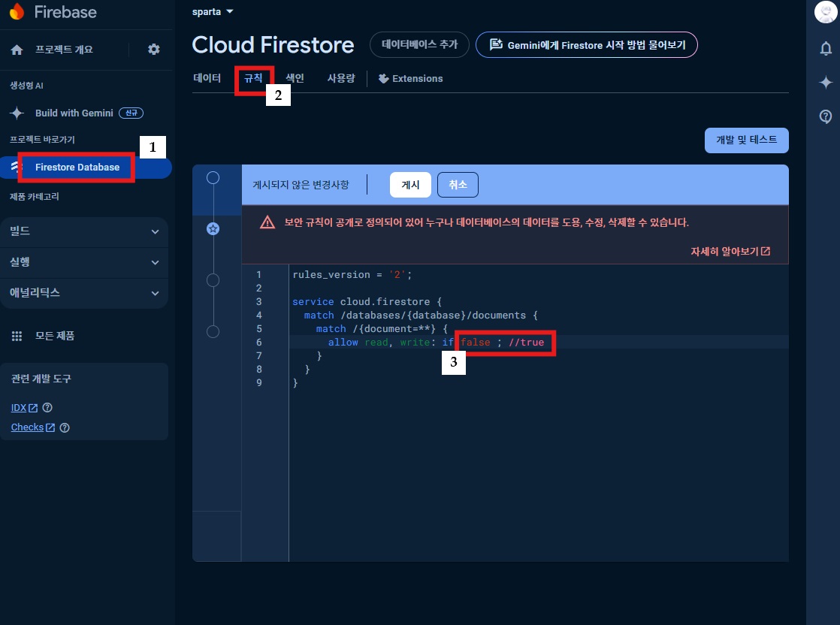Click the Cloud Firestore page title
The image size is (840, 625).
273,45
